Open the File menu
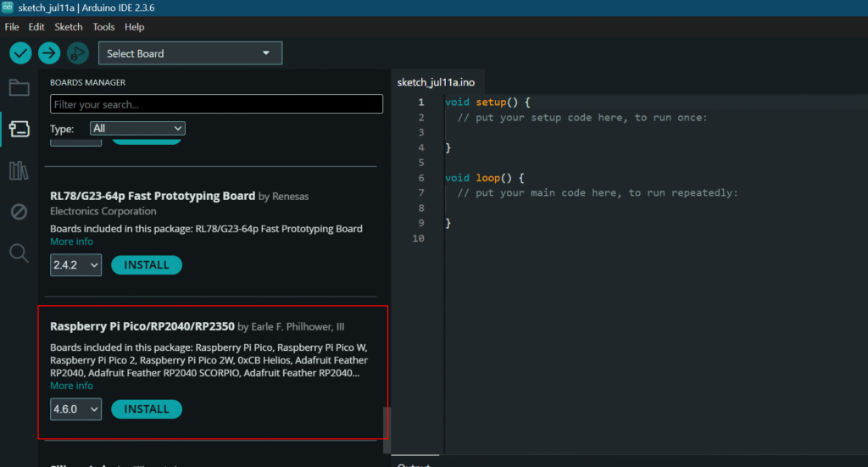Screen dimensions: 868x467 [x=12, y=26]
